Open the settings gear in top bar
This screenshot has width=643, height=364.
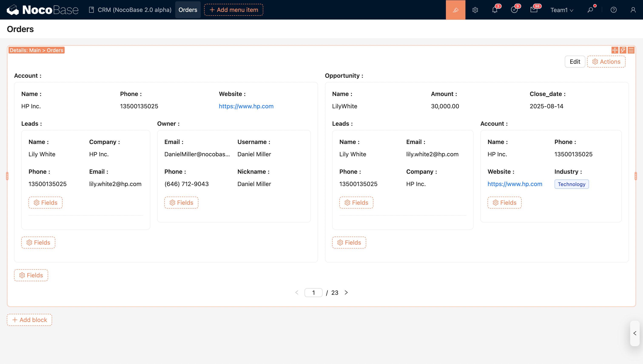pos(475,10)
